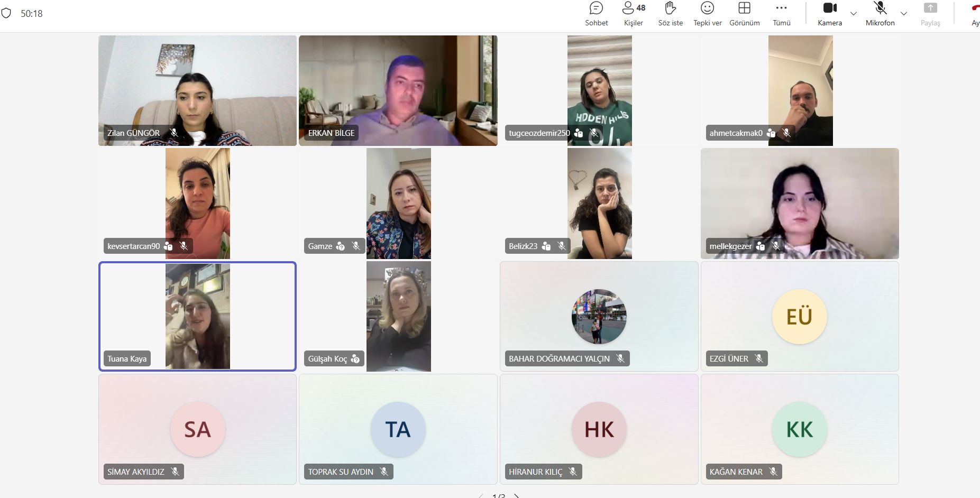Toggle the Kamera on or off
The image size is (980, 498).
(x=830, y=14)
